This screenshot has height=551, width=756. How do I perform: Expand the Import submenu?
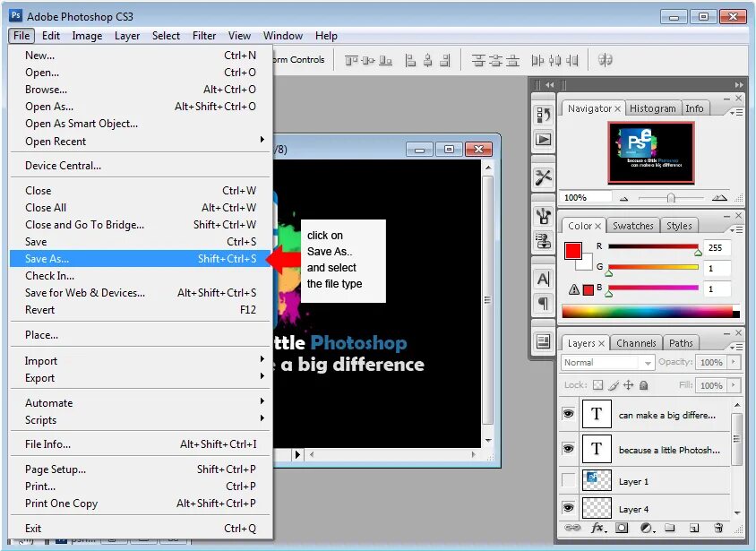[141, 360]
